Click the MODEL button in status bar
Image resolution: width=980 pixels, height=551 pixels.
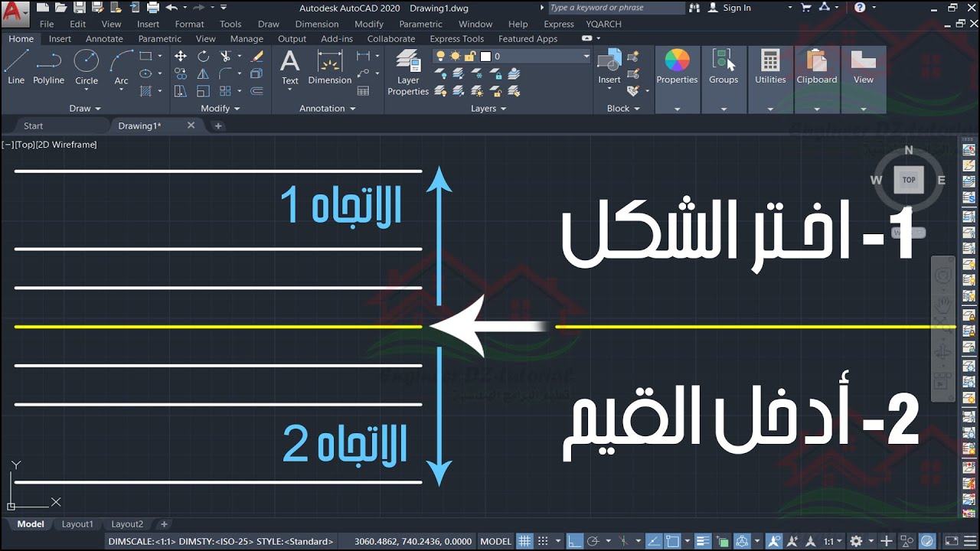tap(496, 541)
